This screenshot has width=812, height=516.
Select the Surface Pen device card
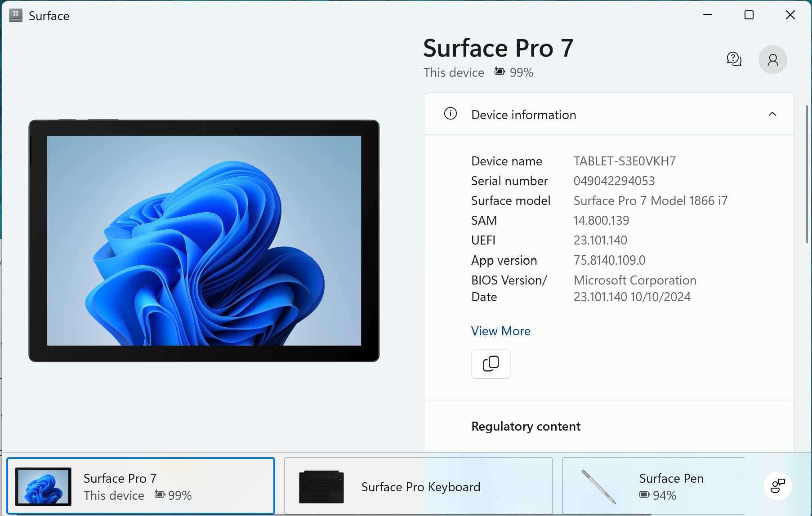coord(653,486)
